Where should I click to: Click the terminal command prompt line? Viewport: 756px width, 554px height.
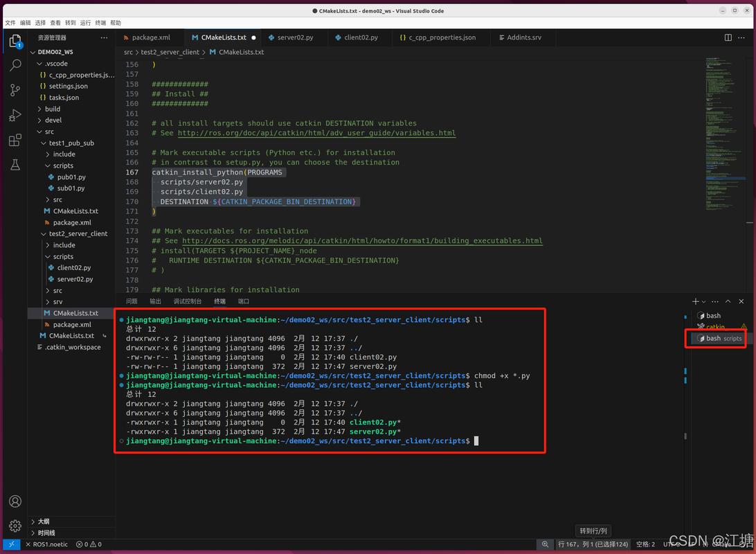(302, 441)
